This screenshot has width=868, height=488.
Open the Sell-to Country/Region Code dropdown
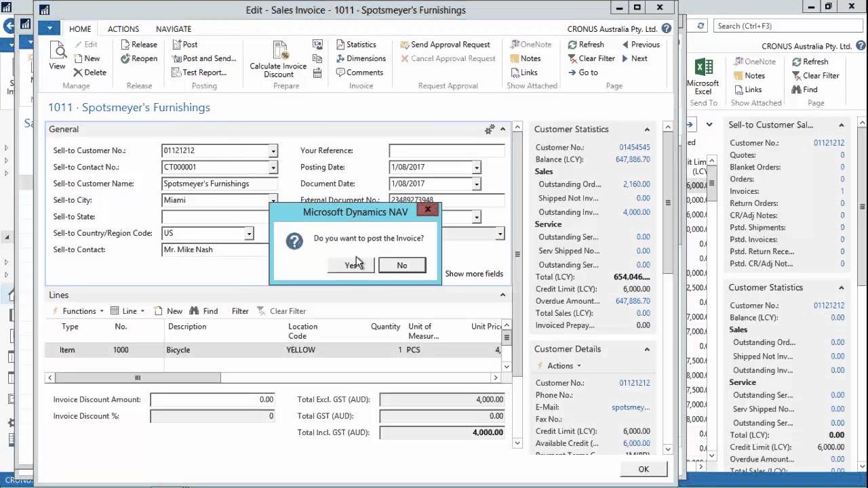[x=249, y=233]
